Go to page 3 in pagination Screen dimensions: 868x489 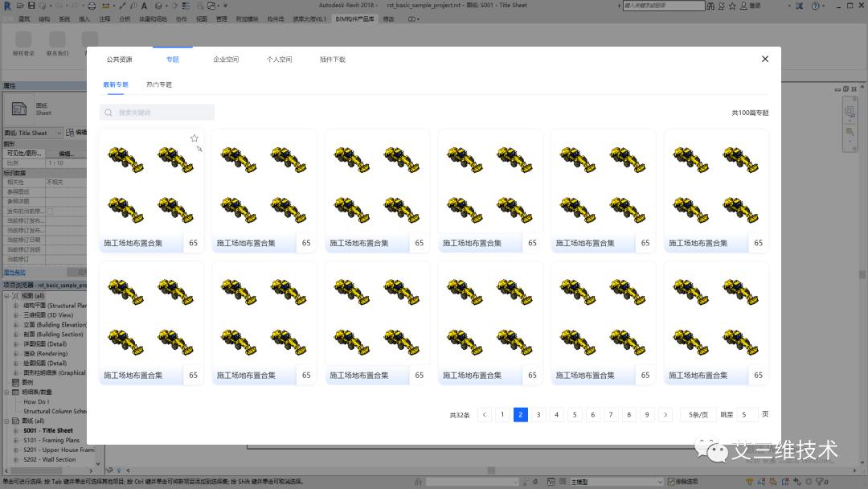538,415
